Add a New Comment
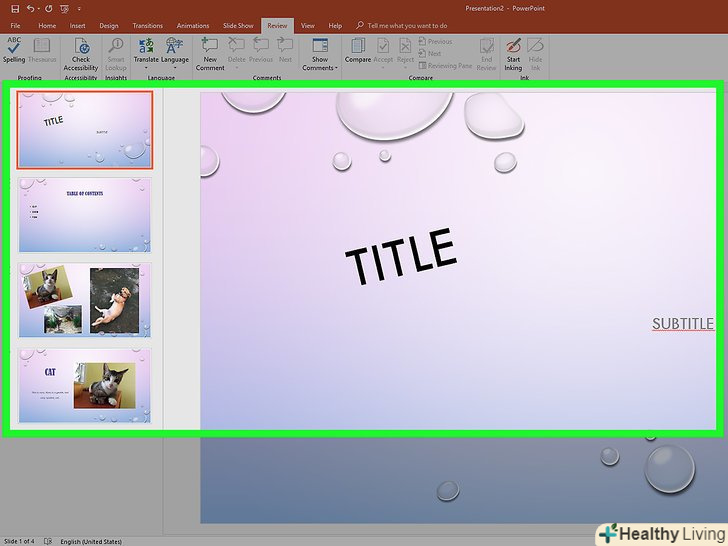 [210, 54]
